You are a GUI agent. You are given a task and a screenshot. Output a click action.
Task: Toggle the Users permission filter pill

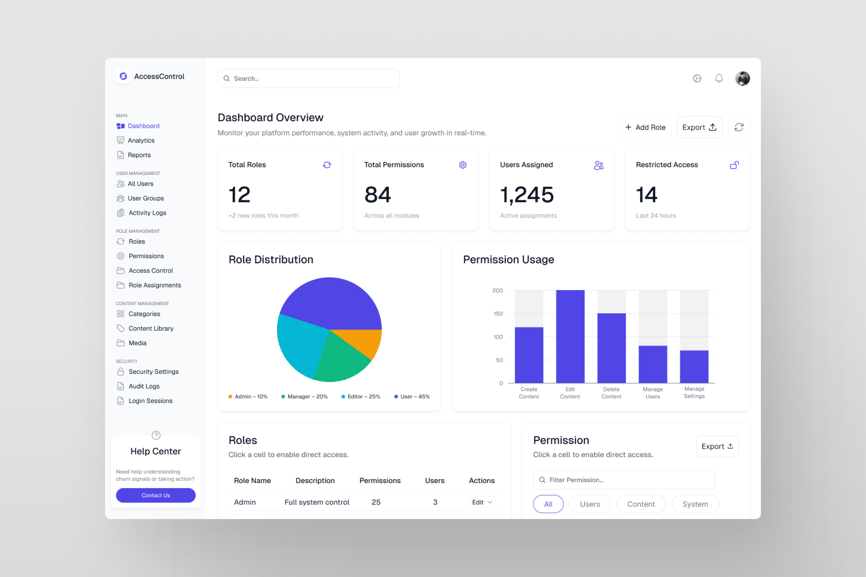click(590, 504)
